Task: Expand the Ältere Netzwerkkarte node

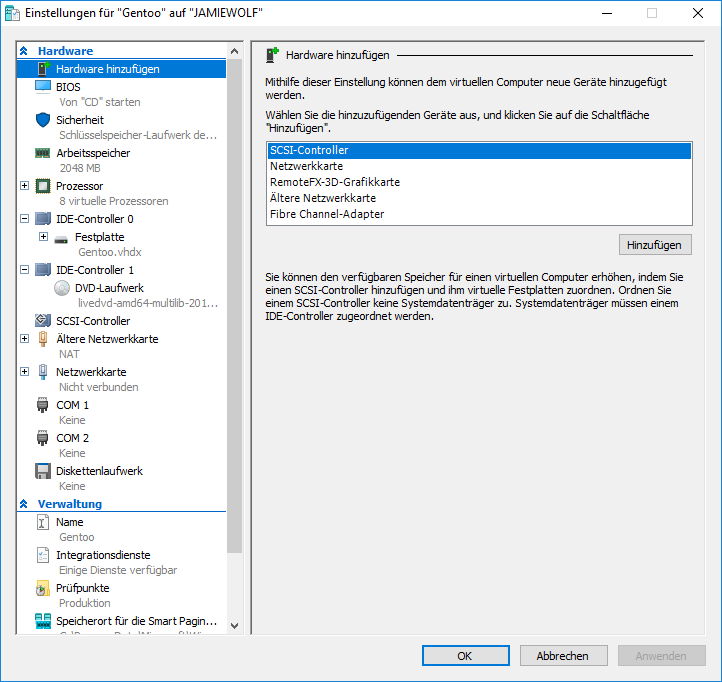Action: click(x=25, y=339)
